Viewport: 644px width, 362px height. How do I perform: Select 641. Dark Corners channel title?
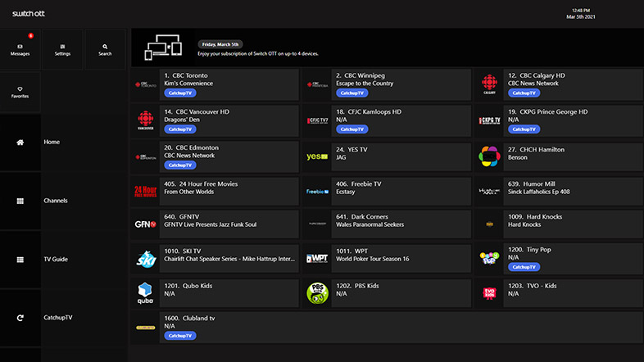pyautogui.click(x=362, y=217)
